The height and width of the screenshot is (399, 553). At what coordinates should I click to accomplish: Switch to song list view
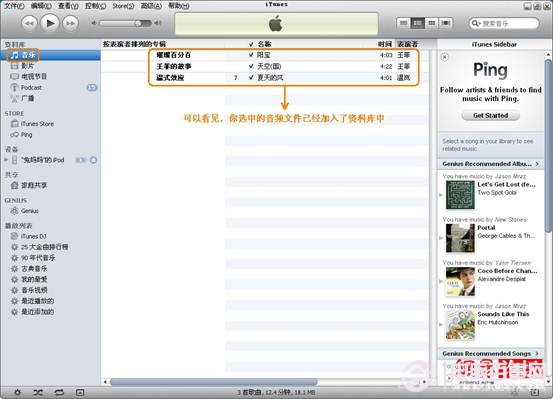pyautogui.click(x=404, y=23)
